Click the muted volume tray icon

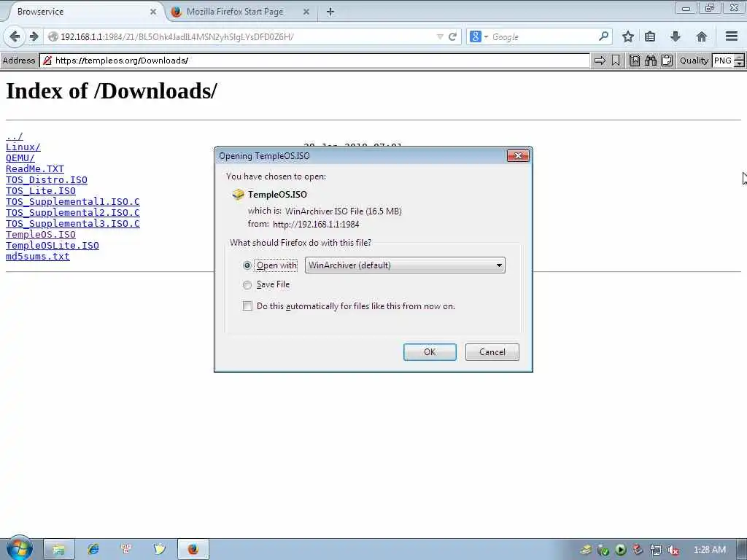(x=673, y=550)
